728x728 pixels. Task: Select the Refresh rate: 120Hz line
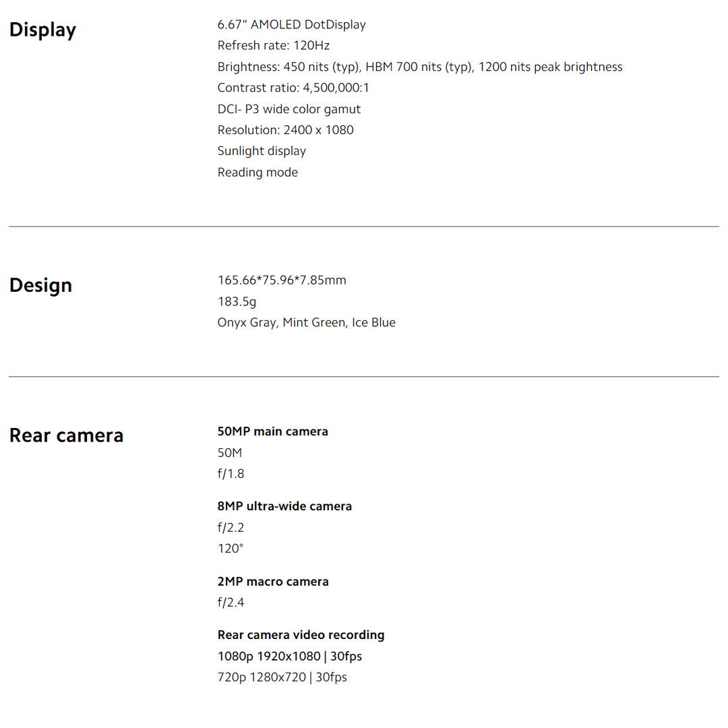pos(273,46)
